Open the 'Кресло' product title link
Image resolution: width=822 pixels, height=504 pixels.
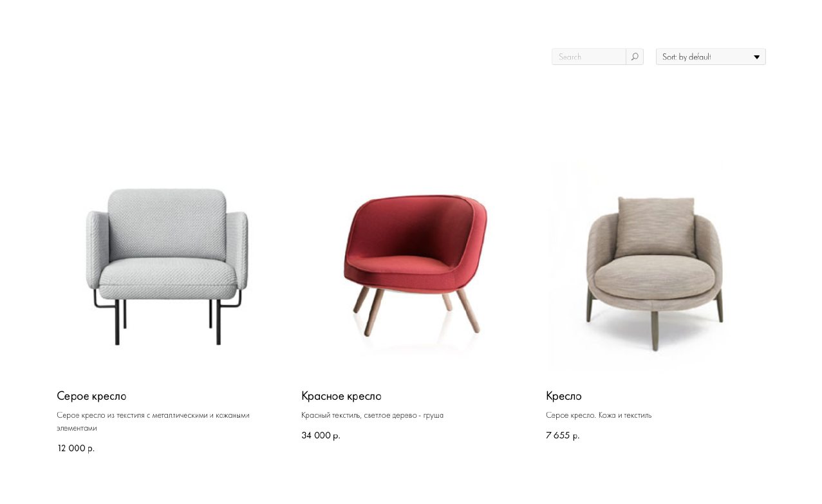click(564, 396)
